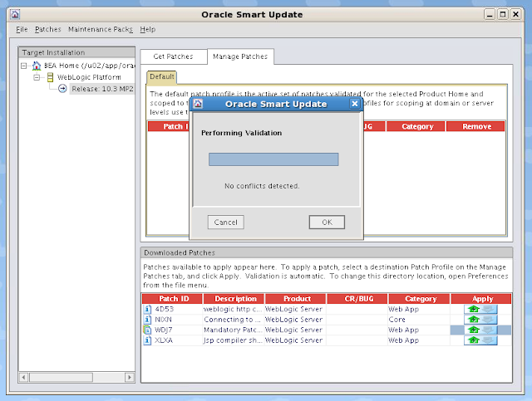Click the BEA Home house icon
This screenshot has height=401, width=532.
37,66
